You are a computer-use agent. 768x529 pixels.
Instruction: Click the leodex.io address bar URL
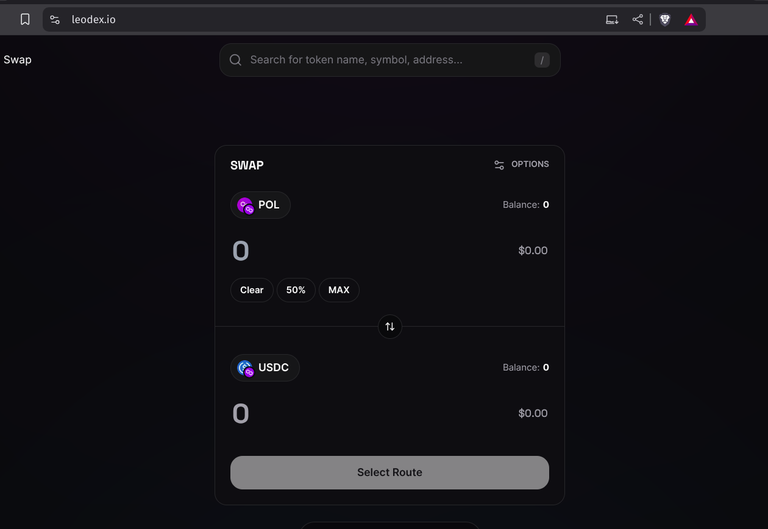pyautogui.click(x=94, y=20)
